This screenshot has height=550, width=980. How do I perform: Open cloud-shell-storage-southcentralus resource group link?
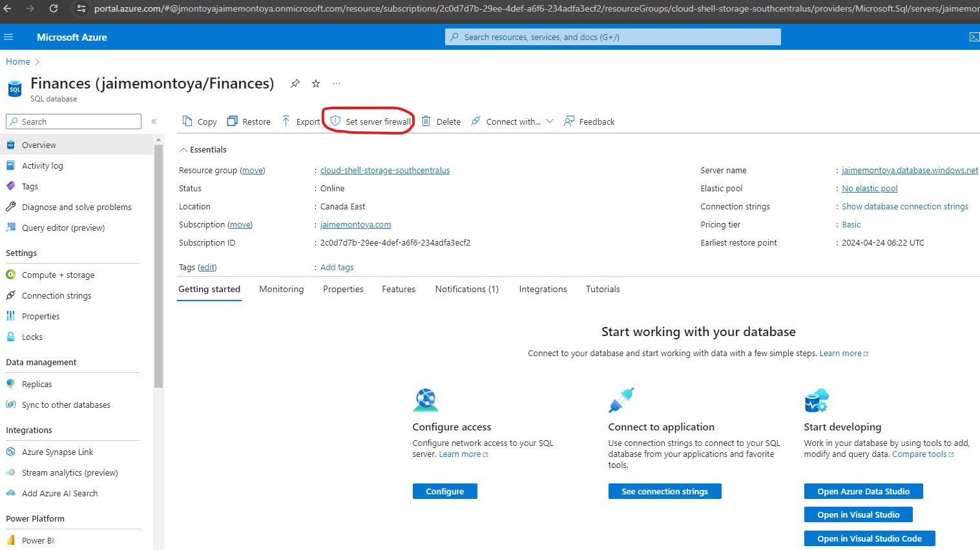click(385, 170)
